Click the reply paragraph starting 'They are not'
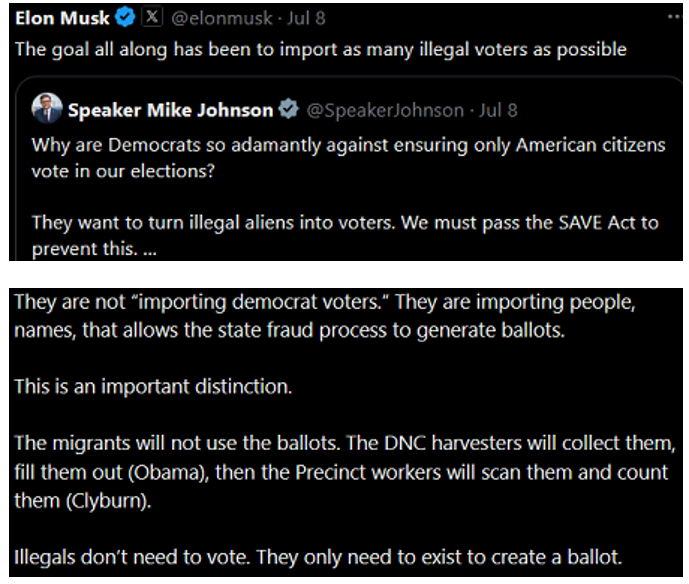 pyautogui.click(x=325, y=316)
